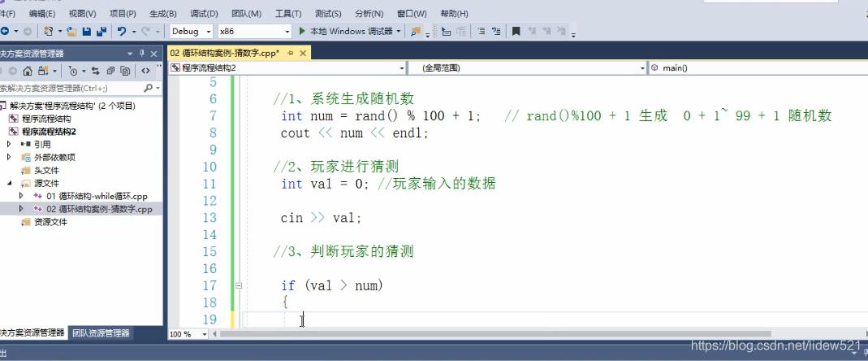Image resolution: width=868 pixels, height=361 pixels.
Task: Switch to the 团队资源管理器 tab
Action: tap(101, 333)
